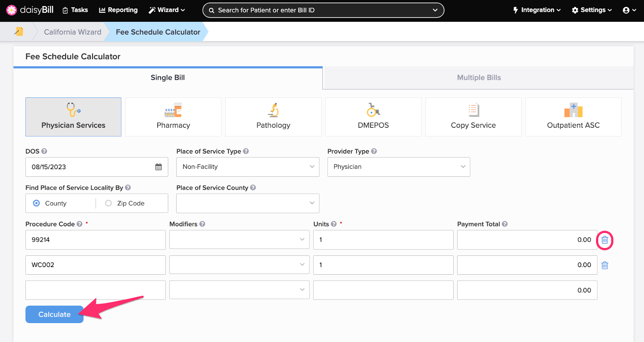
Task: Click the breadcrumb home note icon
Action: pyautogui.click(x=19, y=31)
